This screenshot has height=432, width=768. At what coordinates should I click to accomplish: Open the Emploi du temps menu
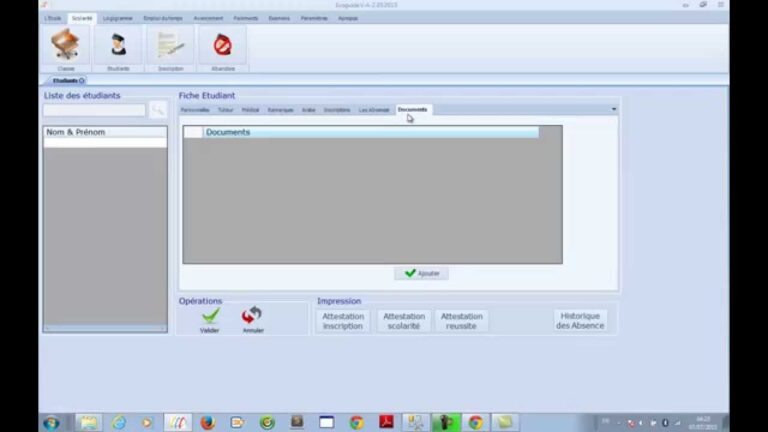[163, 18]
